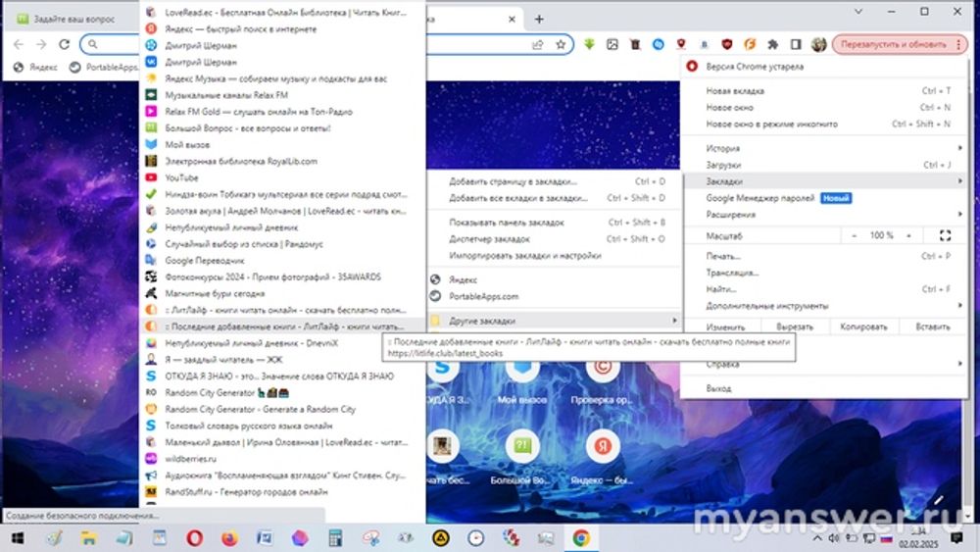Viewport: 980px width, 552px height.
Task: Open Магнитные бури сегодня bookmark
Action: point(282,293)
